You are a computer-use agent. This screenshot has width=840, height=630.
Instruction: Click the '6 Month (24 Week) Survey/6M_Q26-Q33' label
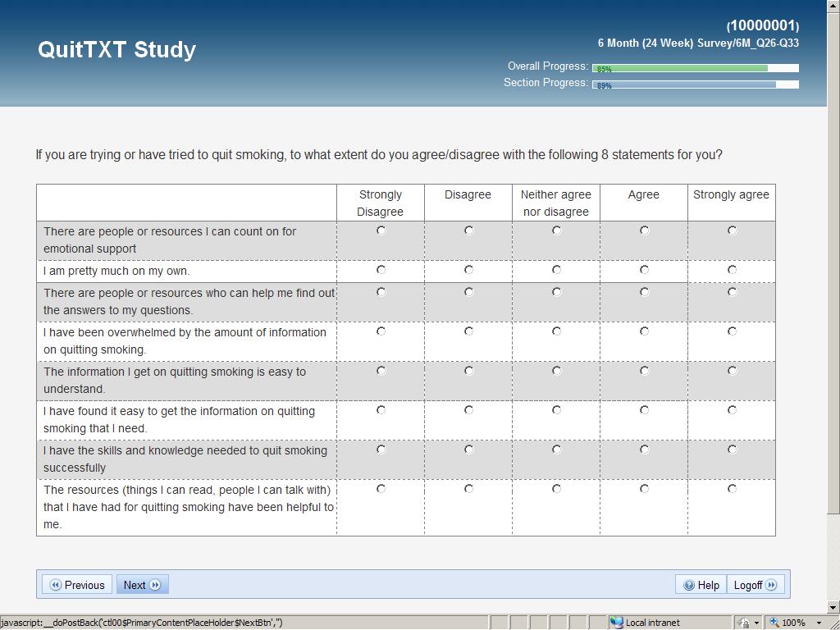(x=698, y=43)
